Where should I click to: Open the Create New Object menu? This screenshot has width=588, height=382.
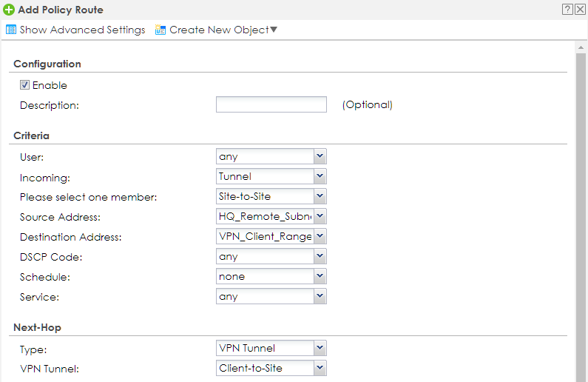click(223, 30)
